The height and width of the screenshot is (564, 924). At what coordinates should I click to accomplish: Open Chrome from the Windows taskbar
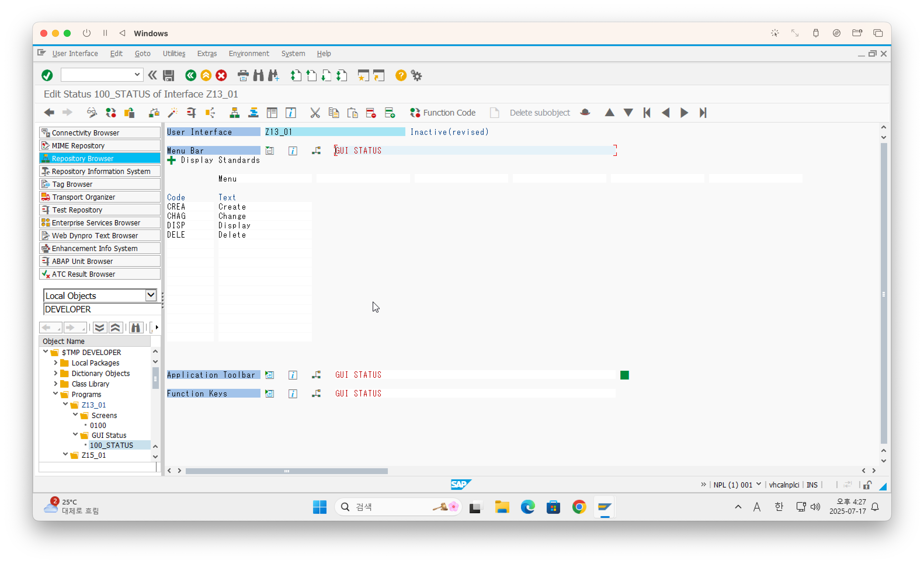click(x=579, y=507)
